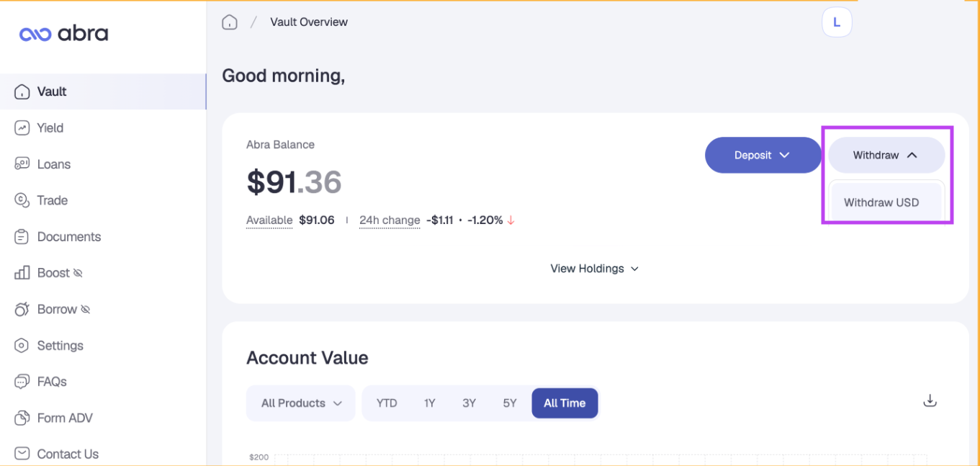Switch chart range to YTD
Image resolution: width=980 pixels, height=466 pixels.
coord(387,403)
